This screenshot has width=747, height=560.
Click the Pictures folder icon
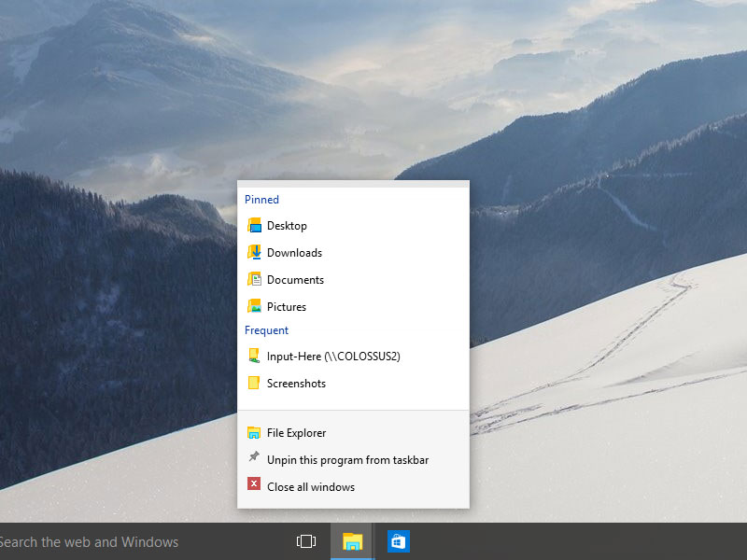[254, 306]
